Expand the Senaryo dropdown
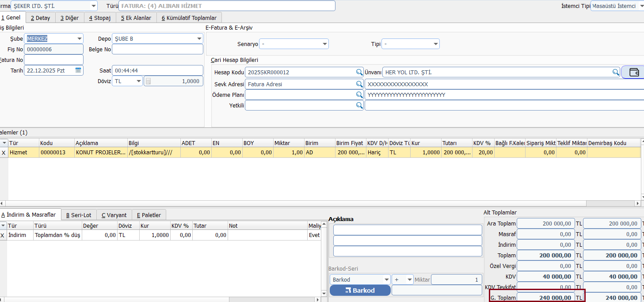This screenshot has height=302, width=644. click(x=325, y=44)
